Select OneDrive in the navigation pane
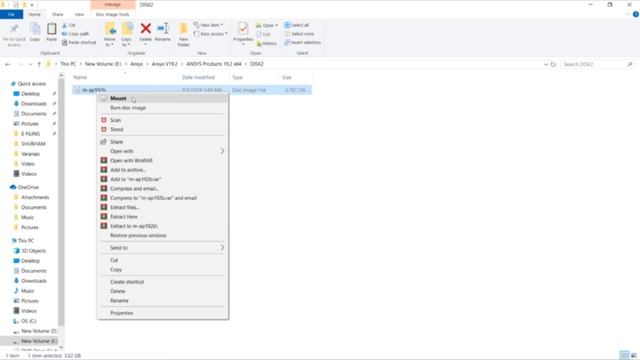The width and height of the screenshot is (640, 360). pyautogui.click(x=28, y=187)
